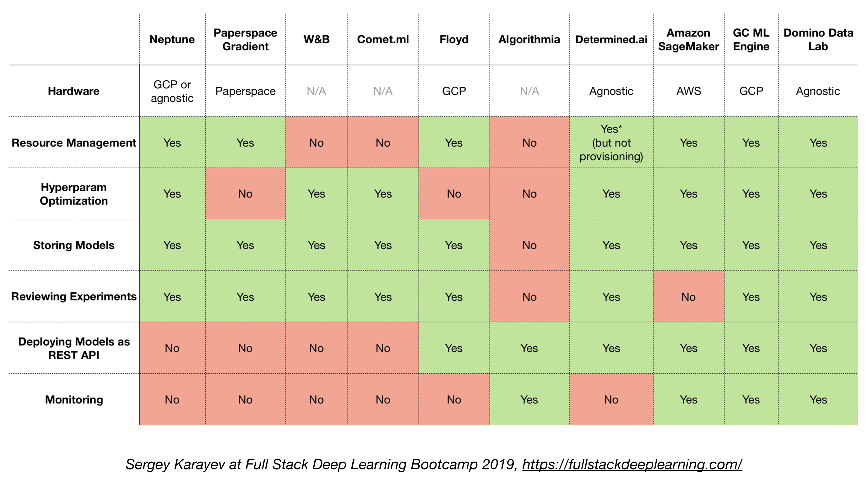Click the AWS hardware cell
Image resolution: width=868 pixels, height=484 pixels.
pos(688,91)
